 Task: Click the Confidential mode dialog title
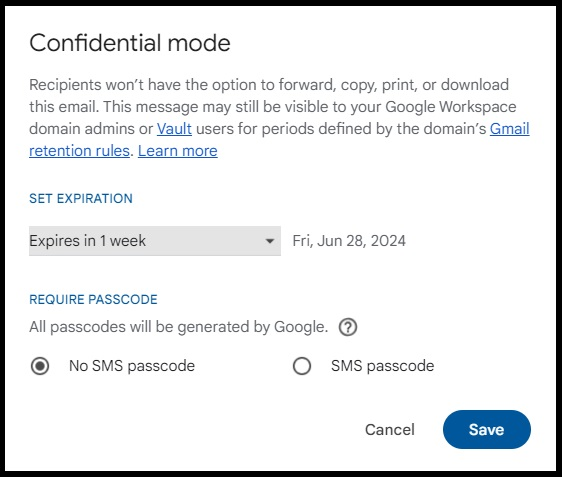[x=130, y=43]
